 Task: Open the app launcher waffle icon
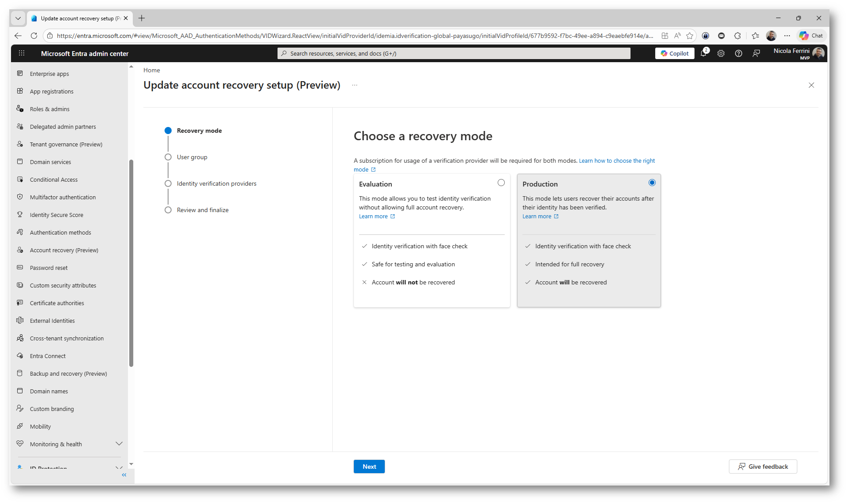pos(21,53)
